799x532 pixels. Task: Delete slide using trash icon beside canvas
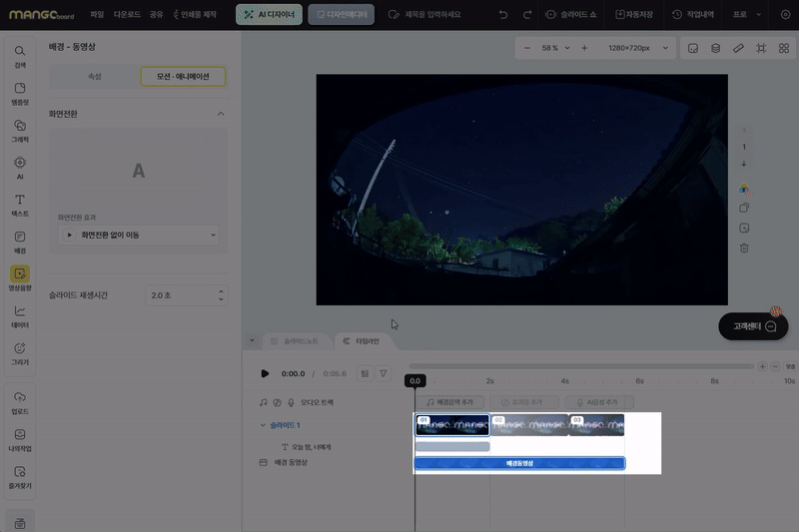point(744,248)
